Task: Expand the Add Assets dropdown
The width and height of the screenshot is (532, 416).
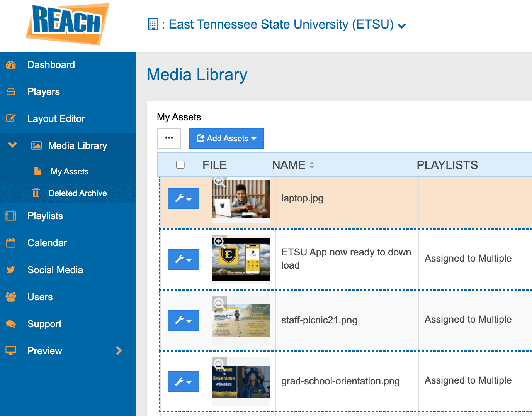Action: click(226, 138)
